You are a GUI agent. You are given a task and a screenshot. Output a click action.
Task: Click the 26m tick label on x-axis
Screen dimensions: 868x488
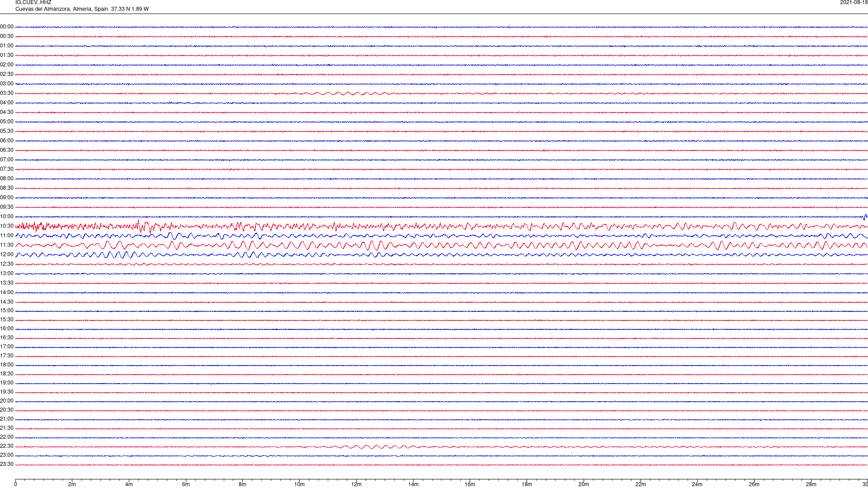pos(754,484)
